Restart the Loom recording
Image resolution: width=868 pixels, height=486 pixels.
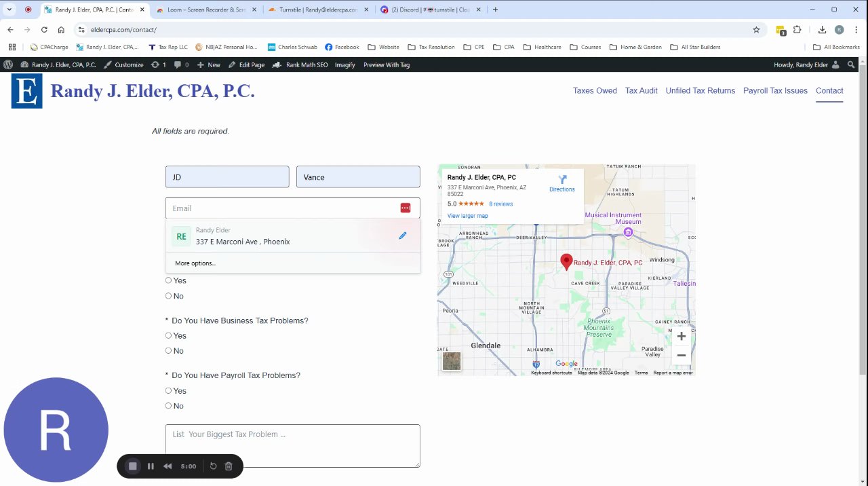[x=213, y=466]
